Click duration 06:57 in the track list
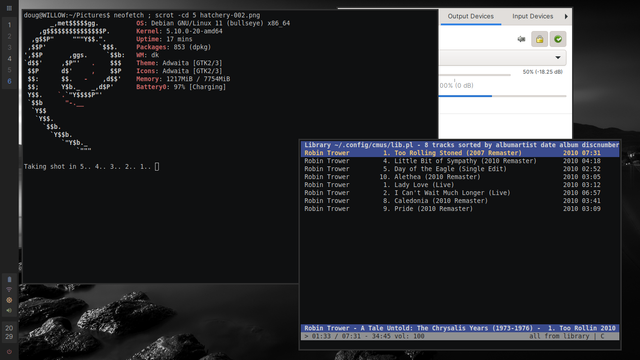Viewport: 640px width, 360px height. tap(591, 193)
